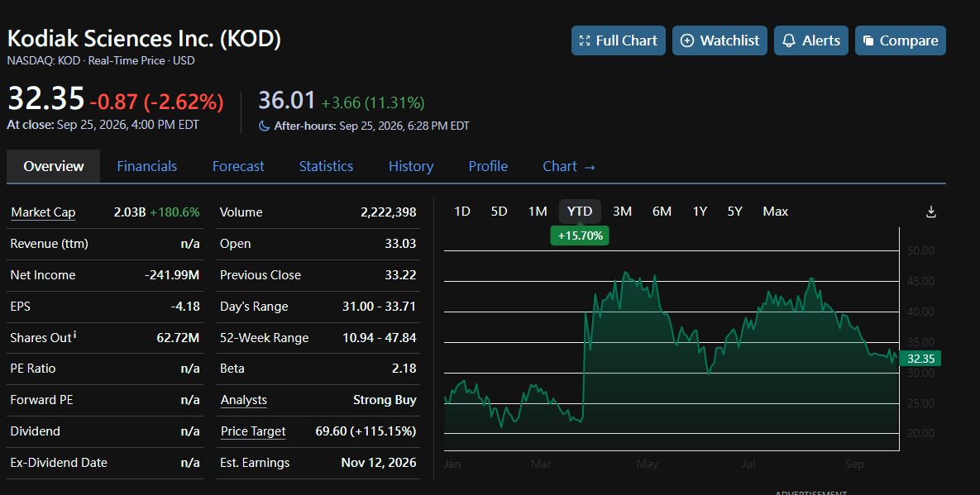Open the Forecast tab
Screen dimensions: 980x495
click(x=238, y=166)
